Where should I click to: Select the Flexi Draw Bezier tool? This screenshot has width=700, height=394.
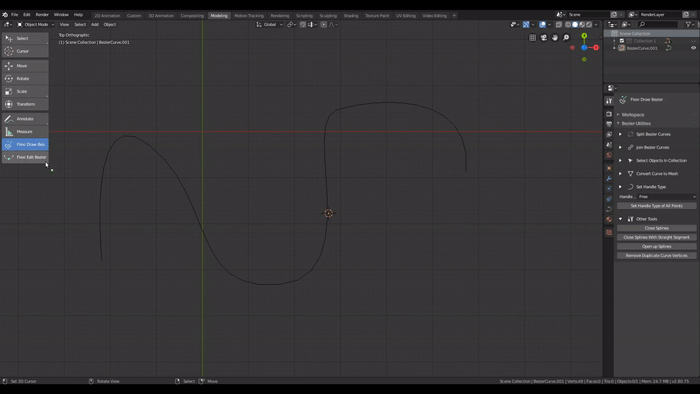[x=25, y=144]
